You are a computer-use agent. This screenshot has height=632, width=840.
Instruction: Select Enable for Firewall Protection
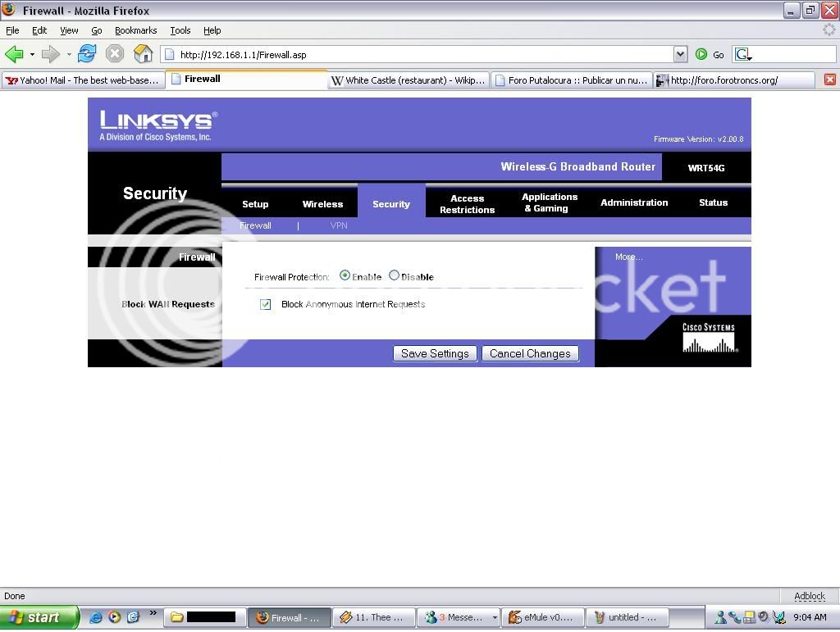tap(345, 275)
